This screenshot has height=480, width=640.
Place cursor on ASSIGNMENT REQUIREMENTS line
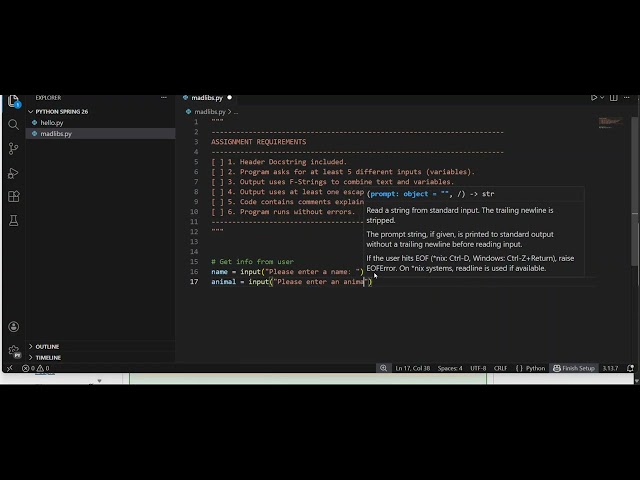258,142
